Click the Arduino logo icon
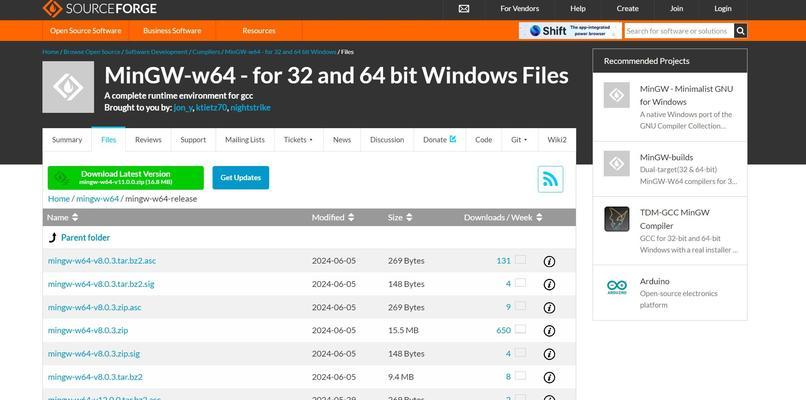This screenshot has height=400, width=806. coord(616,287)
